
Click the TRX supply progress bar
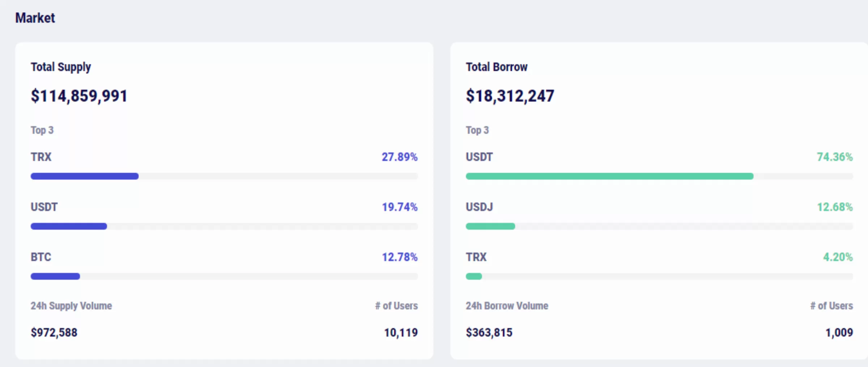pyautogui.click(x=224, y=176)
